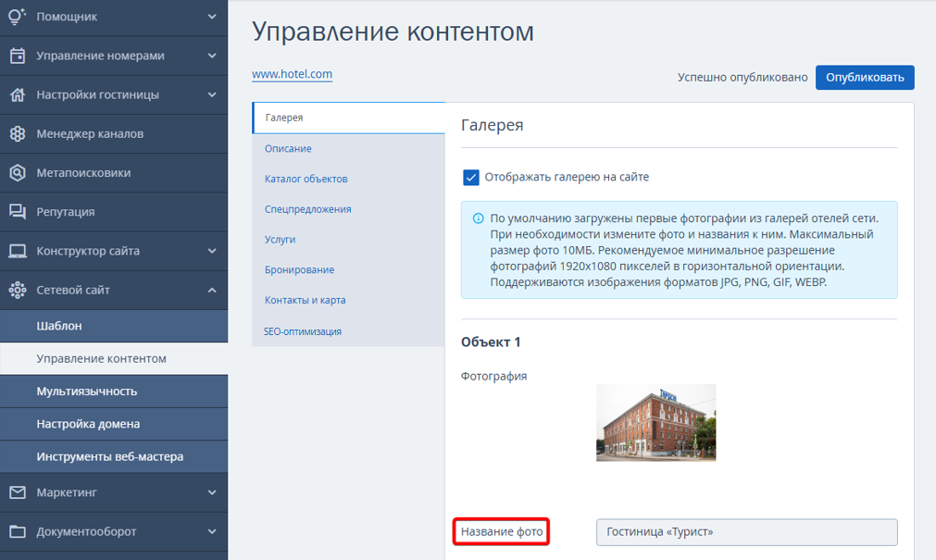This screenshot has height=560, width=936.
Task: Click the magnifier hexagon icon for Метапоисковики
Action: click(x=18, y=172)
